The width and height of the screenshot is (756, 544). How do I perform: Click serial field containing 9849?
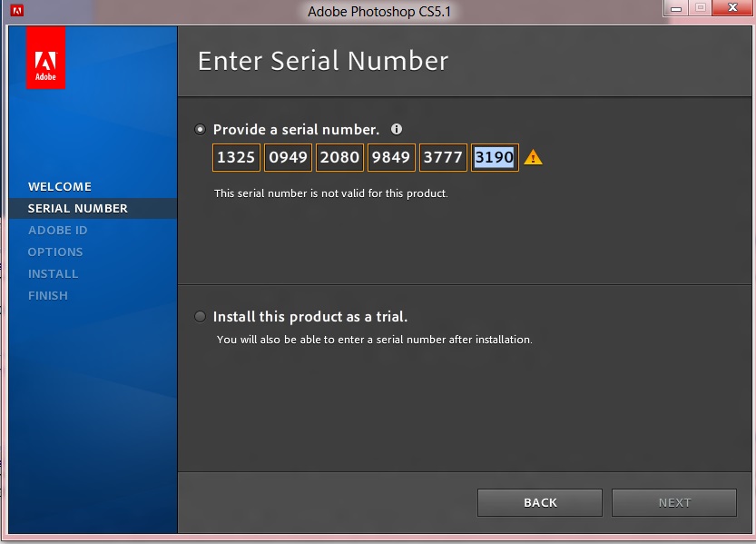coord(391,157)
